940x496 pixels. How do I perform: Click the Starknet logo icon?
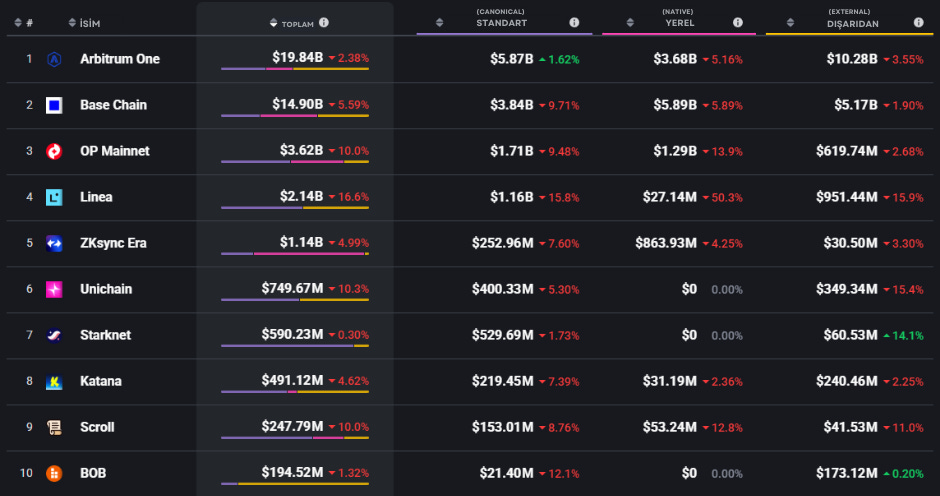(x=54, y=335)
